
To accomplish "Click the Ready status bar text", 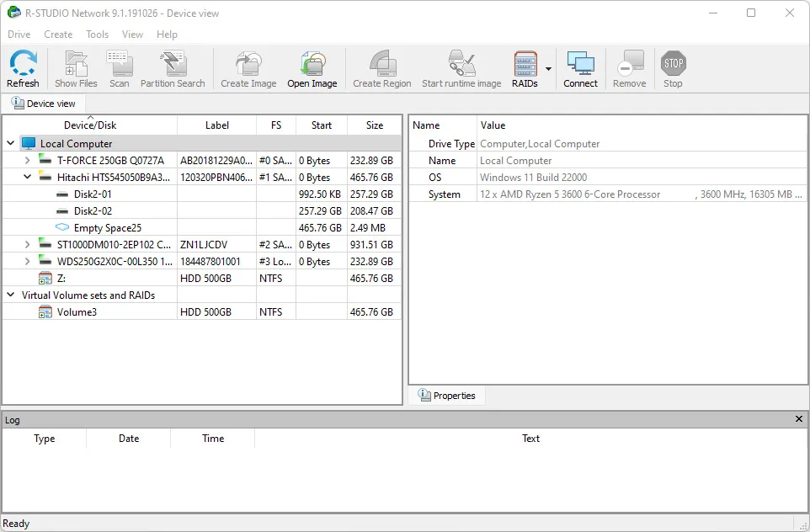I will pos(16,524).
